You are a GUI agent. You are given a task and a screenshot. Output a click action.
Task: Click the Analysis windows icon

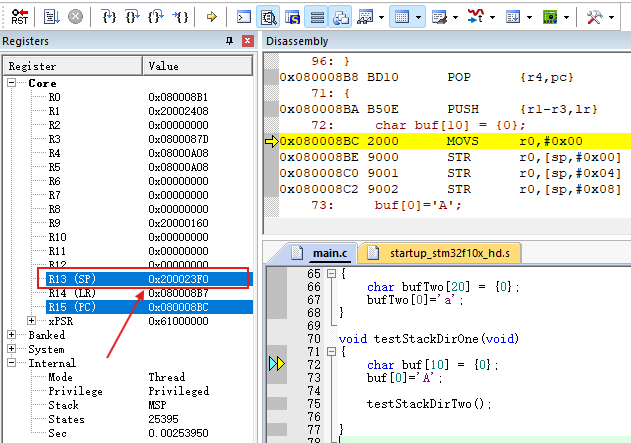[x=476, y=17]
